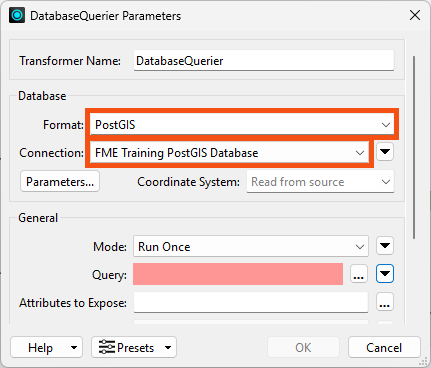Viewport: 431px width, 368px height.
Task: Open the arrow menu beside Query
Action: (385, 274)
